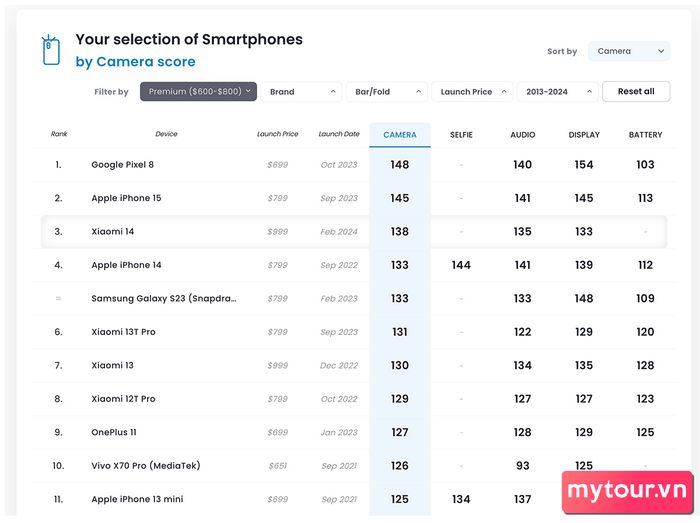The width and height of the screenshot is (700, 523).
Task: Open the Sort by Camera dropdown
Action: [629, 51]
